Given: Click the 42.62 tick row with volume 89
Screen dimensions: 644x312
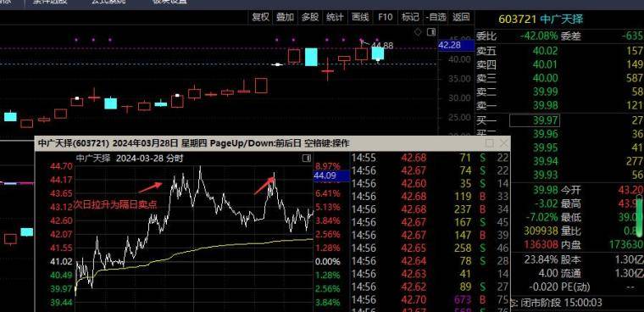Looking at the screenshot, I should click(x=430, y=287).
